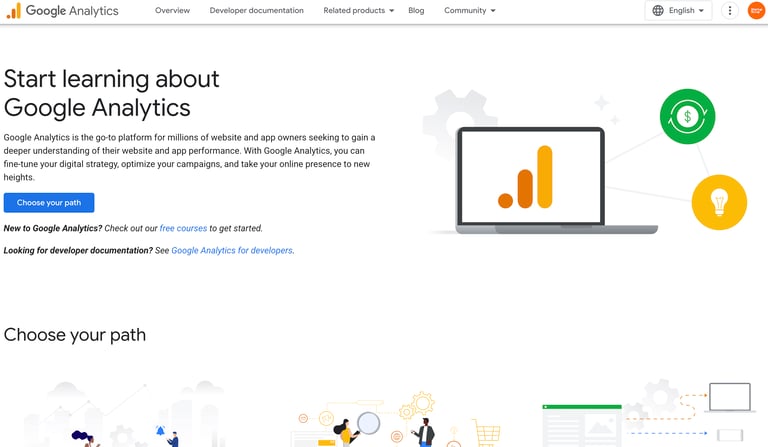Screen dimensions: 768x447
Task: Open the English language selector
Action: 678,10
